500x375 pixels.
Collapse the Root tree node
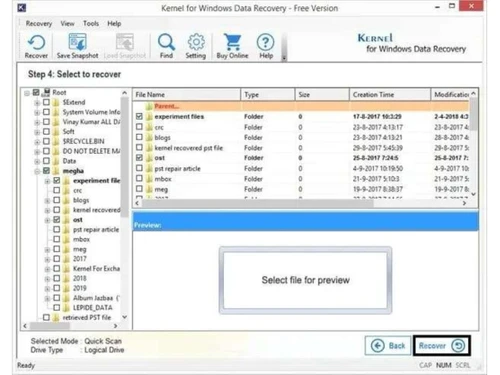(x=27, y=93)
